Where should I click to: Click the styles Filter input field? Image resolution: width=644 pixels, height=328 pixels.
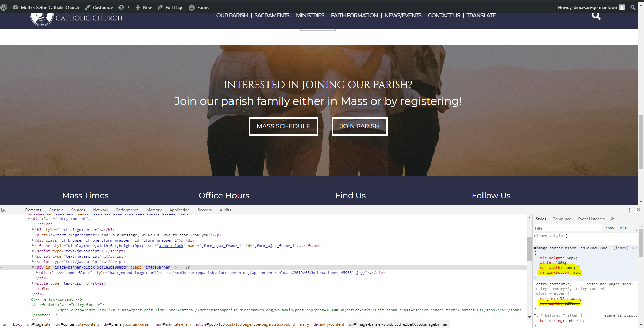568,228
